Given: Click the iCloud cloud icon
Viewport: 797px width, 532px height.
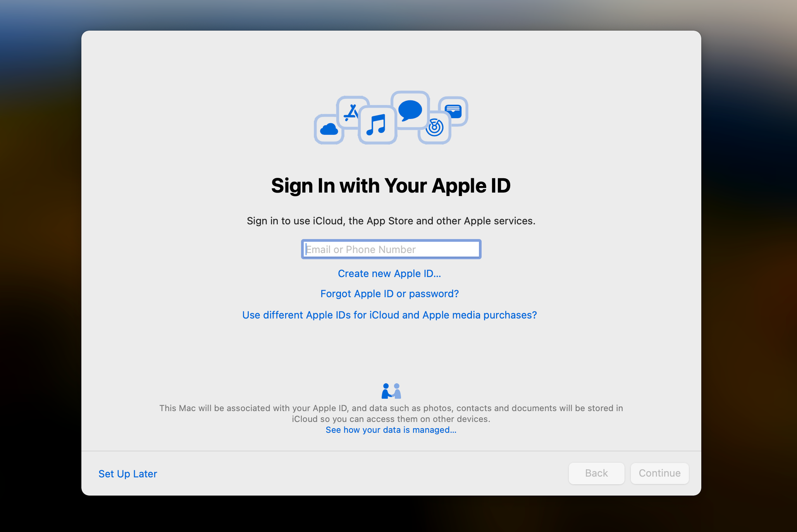Looking at the screenshot, I should (x=329, y=130).
